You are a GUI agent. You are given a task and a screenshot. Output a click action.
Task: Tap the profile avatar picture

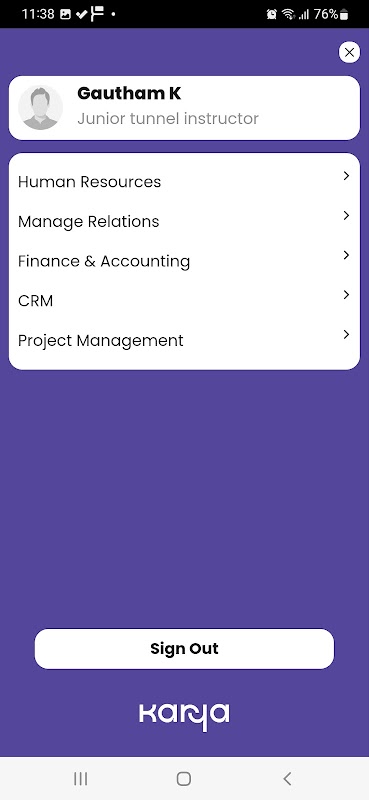point(40,108)
